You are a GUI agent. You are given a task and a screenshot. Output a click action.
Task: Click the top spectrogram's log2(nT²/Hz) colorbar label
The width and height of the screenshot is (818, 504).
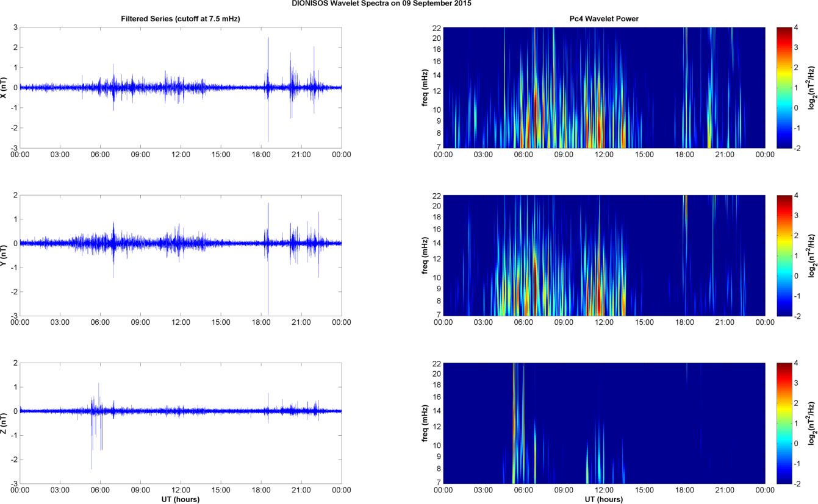click(812, 88)
